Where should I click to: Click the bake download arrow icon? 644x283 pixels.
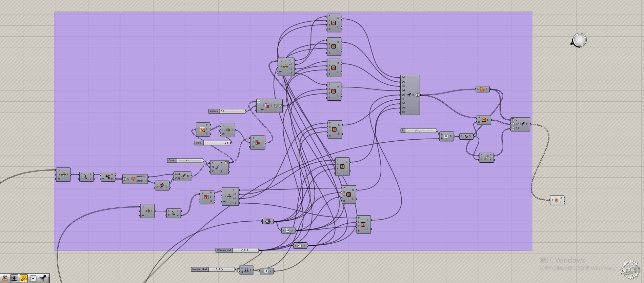point(14,278)
